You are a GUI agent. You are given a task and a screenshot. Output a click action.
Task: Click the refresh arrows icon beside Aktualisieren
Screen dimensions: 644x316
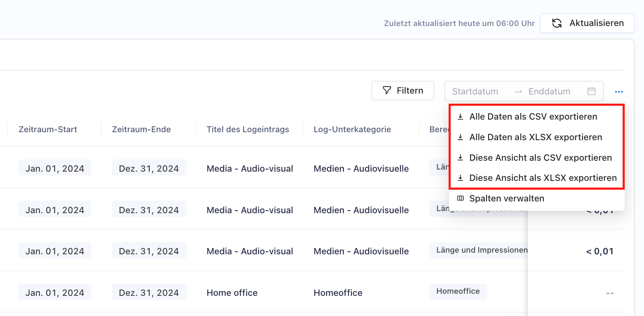pos(557,23)
